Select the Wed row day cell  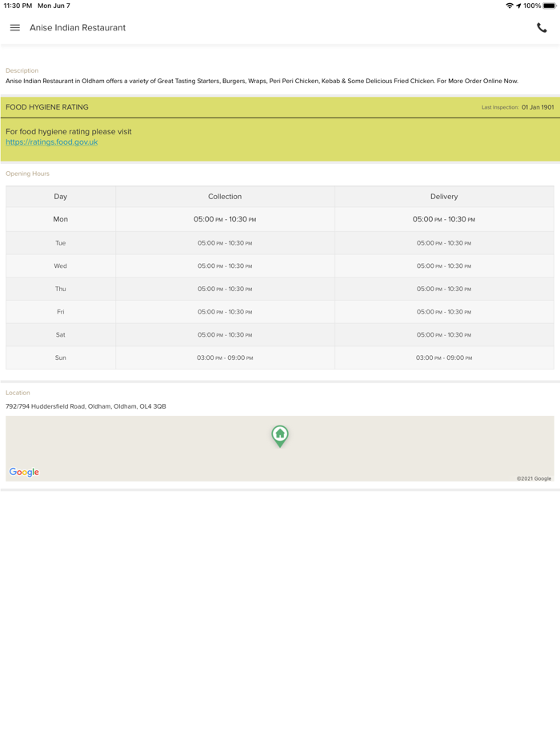61,266
